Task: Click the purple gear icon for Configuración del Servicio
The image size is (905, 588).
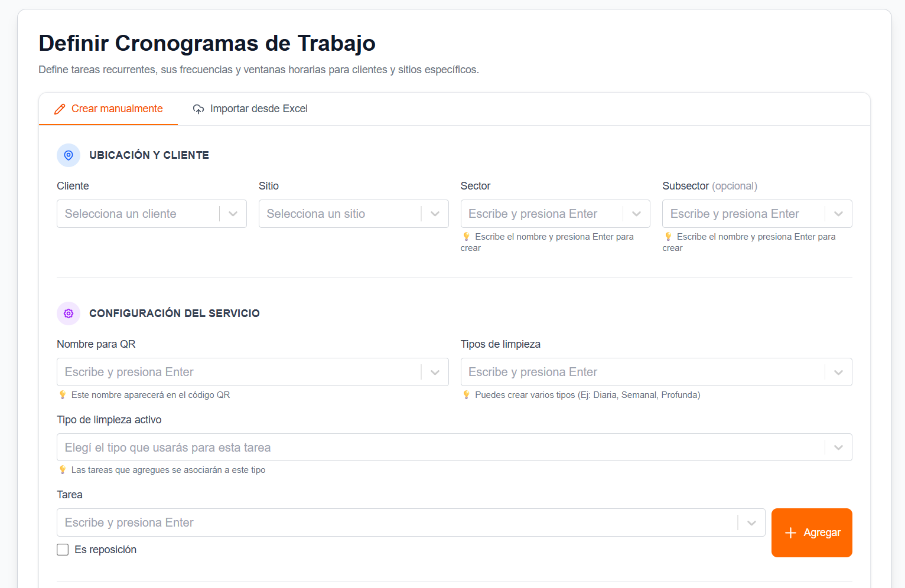Action: click(x=69, y=313)
